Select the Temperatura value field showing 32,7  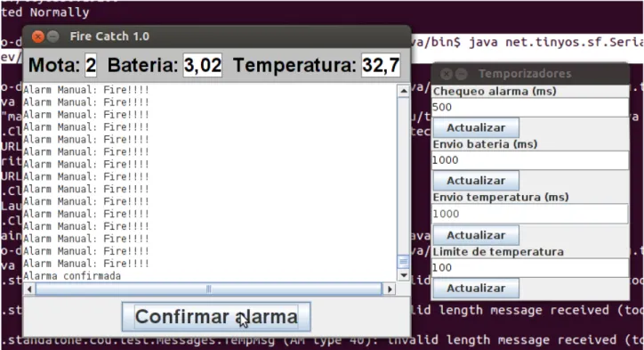[x=381, y=65]
